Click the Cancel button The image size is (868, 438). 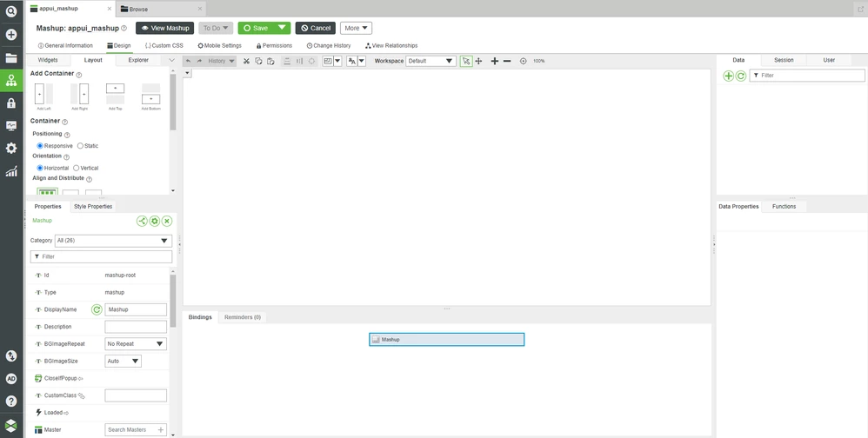pyautogui.click(x=316, y=28)
